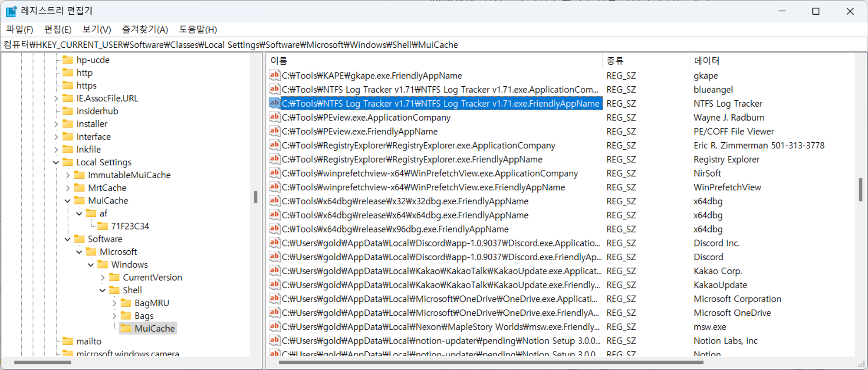This screenshot has height=370, width=868.
Task: Click string icon of x96dbg.exe.FriendlyAppName value
Action: [x=274, y=229]
